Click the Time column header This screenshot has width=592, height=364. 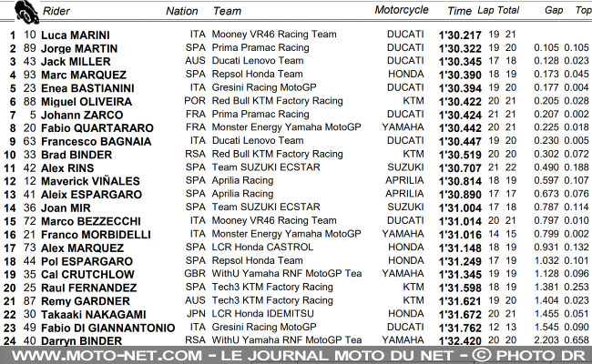(x=459, y=11)
